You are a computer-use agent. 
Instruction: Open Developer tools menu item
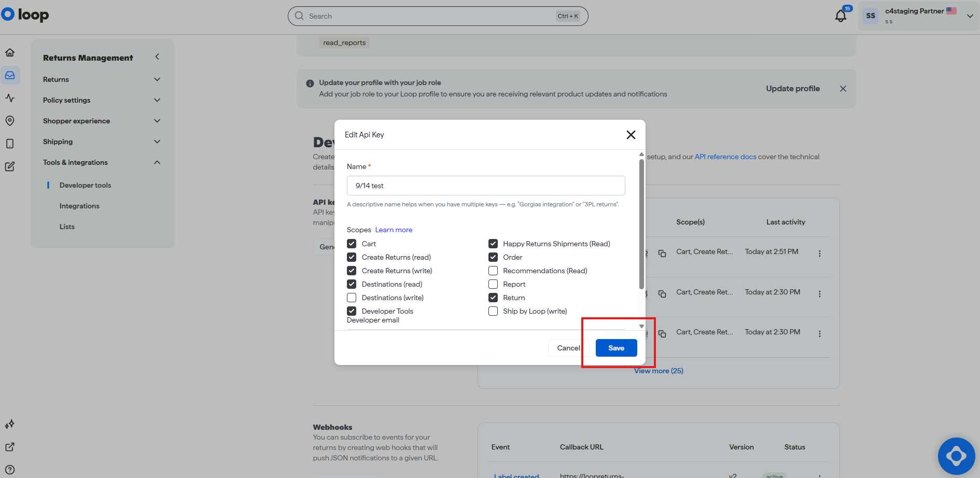85,185
